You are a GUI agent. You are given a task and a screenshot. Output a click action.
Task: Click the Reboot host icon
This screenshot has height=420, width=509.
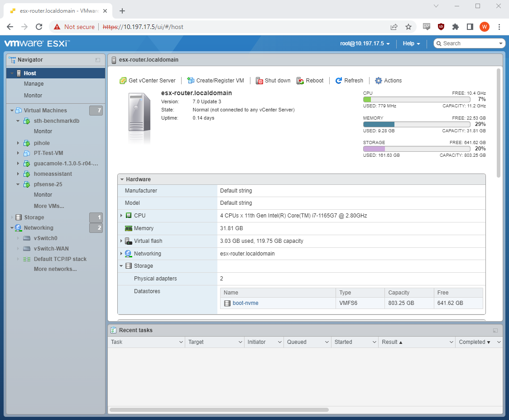coord(300,81)
